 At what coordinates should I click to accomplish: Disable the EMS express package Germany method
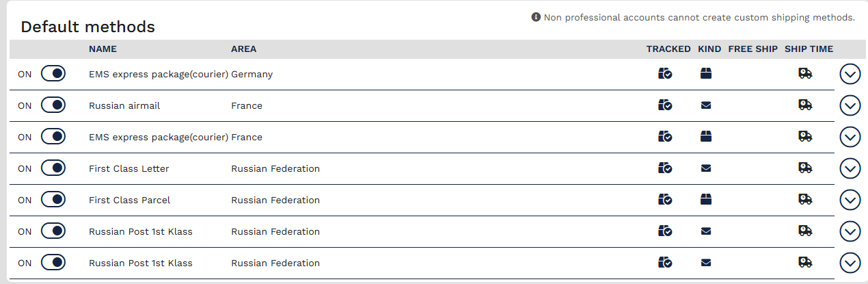[53, 74]
